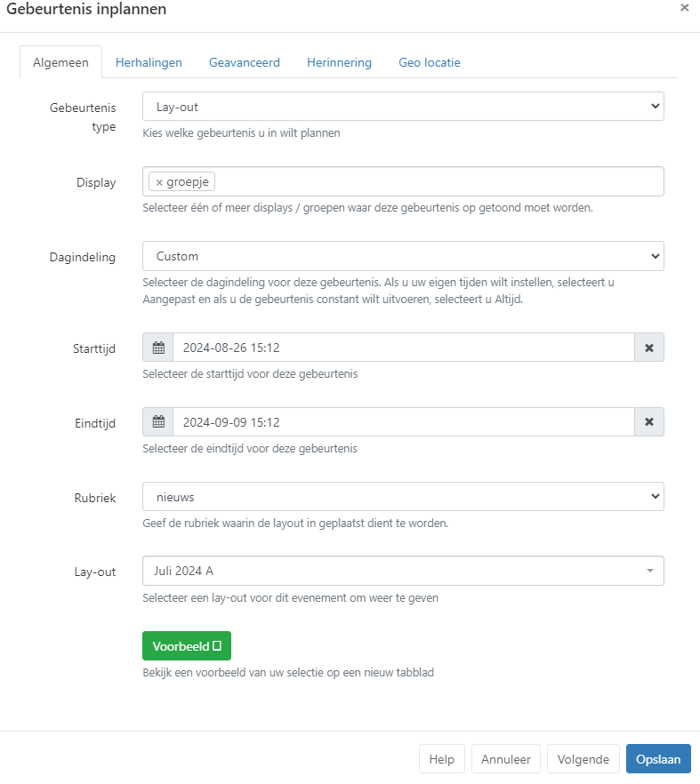Close the Gebeurtenis inplannen dialog
700x784 pixels.
684,8
